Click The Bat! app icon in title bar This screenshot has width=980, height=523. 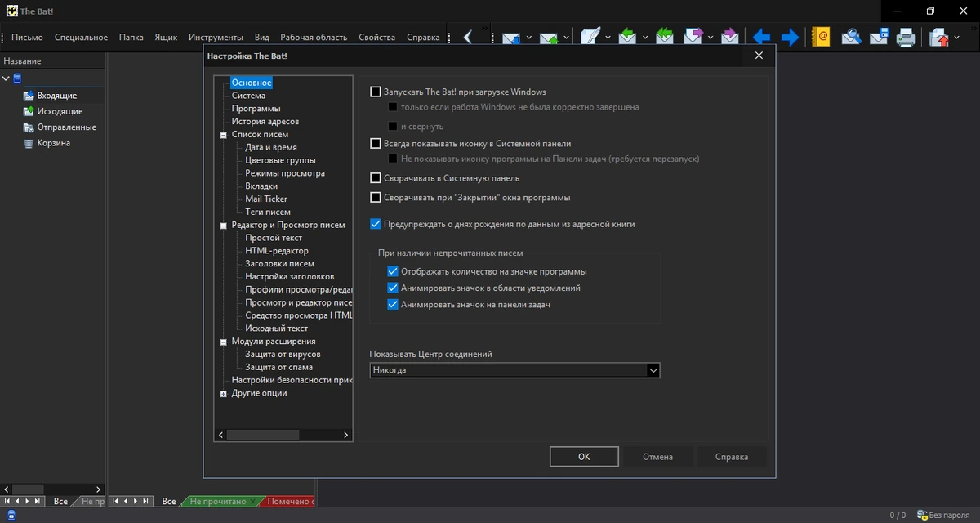(x=12, y=11)
